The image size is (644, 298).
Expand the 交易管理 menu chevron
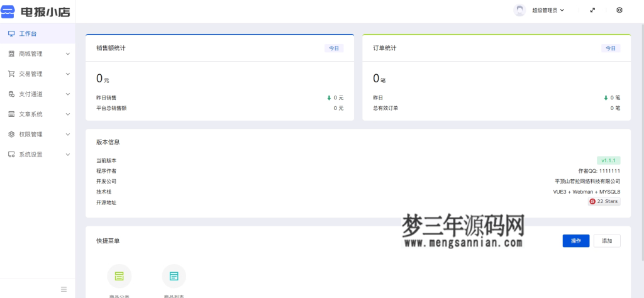(68, 74)
